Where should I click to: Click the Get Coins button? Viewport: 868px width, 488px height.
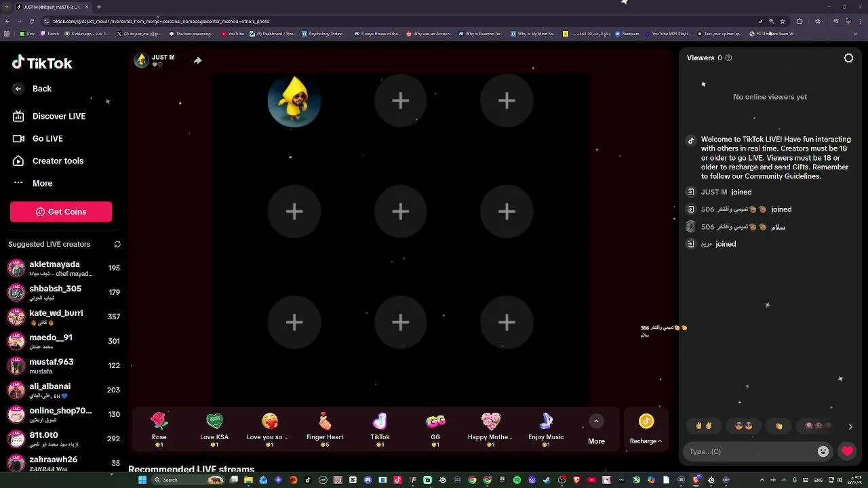tap(61, 211)
